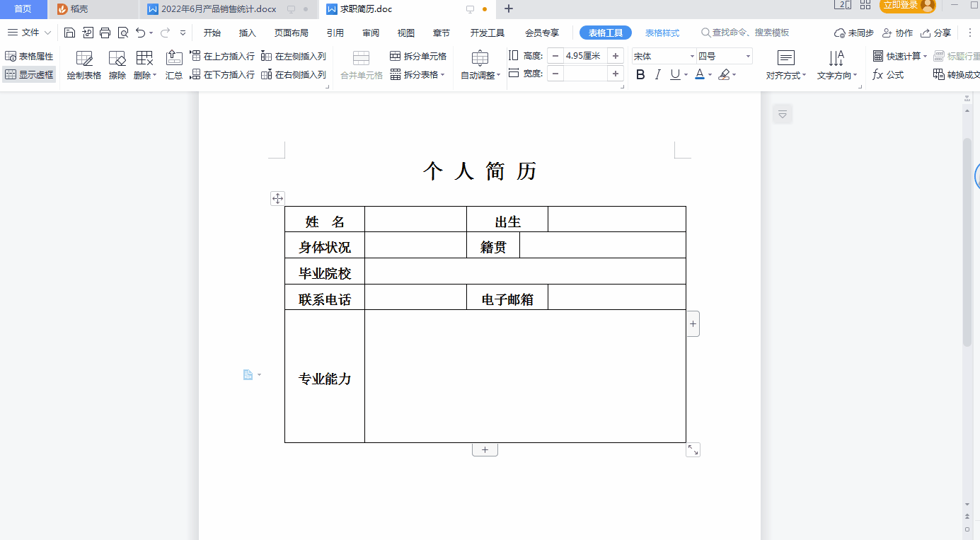The height and width of the screenshot is (540, 980).
Task: Click the 分享 share button
Action: click(935, 33)
